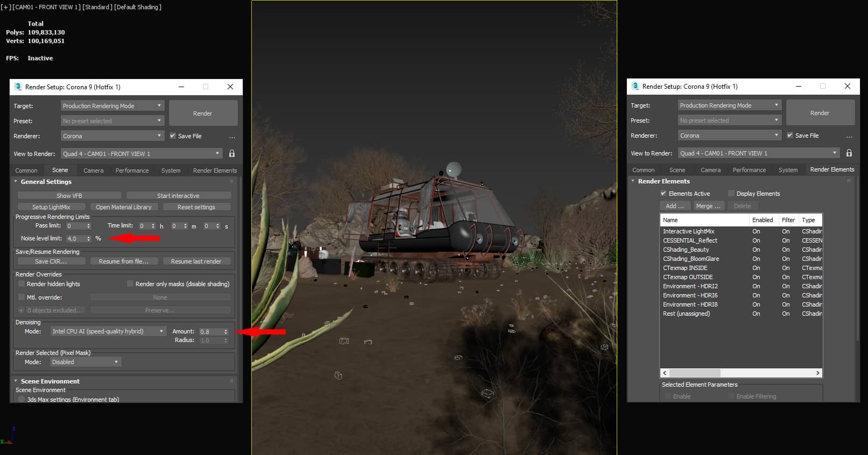Screen dimensions: 868x455
Task: Disable the Elements Active checkbox
Action: (x=664, y=194)
